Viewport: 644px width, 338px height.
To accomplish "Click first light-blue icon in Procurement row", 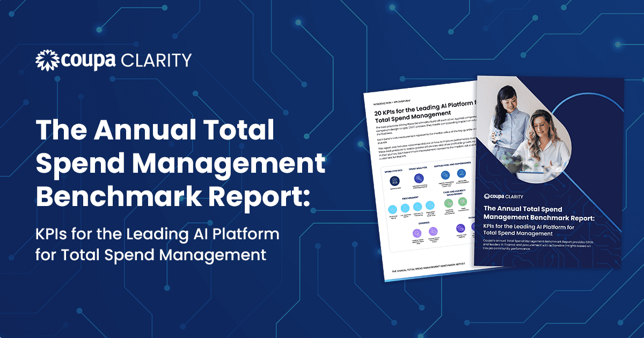I will point(392,209).
